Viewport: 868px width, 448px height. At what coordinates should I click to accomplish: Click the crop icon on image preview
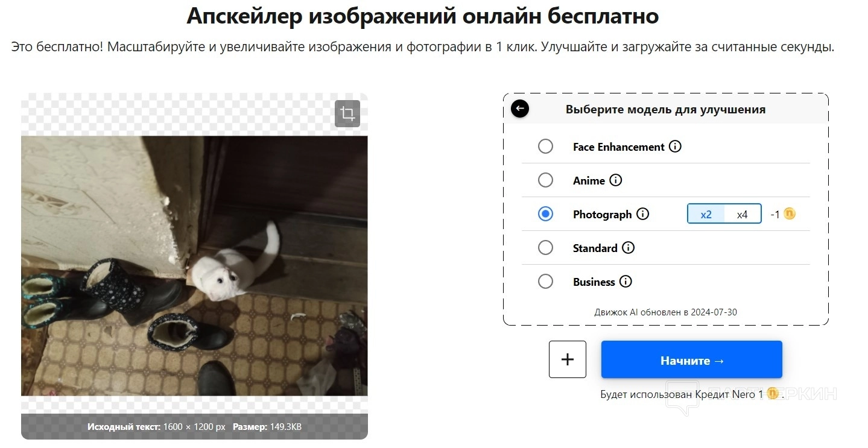(347, 113)
